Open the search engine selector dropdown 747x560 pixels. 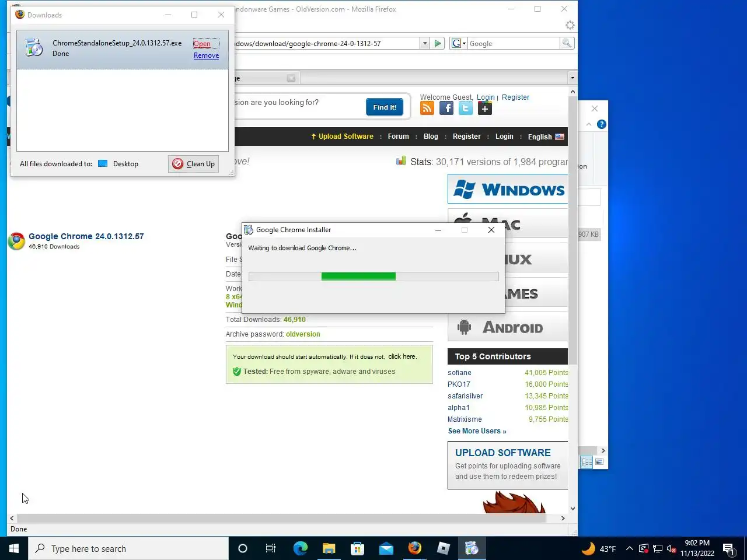tap(459, 43)
